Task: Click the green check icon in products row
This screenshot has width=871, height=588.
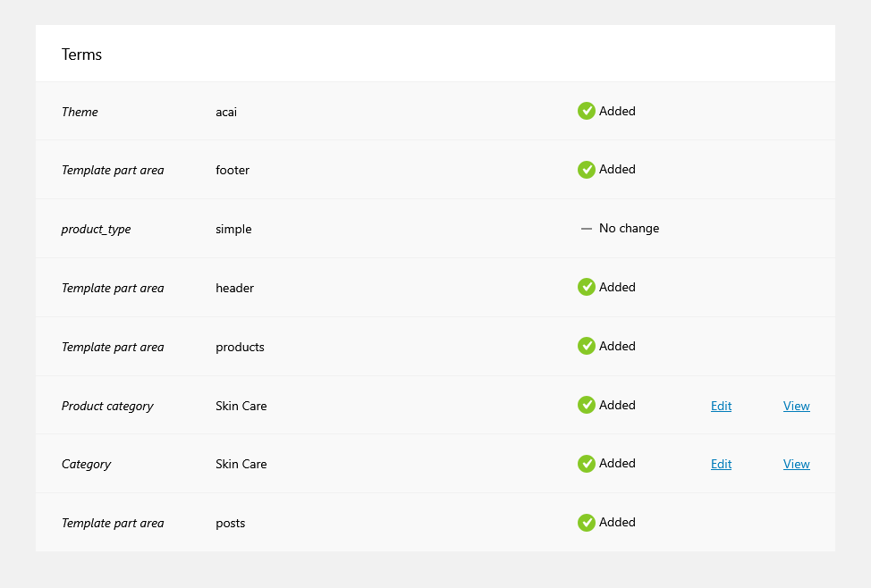Action: [586, 346]
